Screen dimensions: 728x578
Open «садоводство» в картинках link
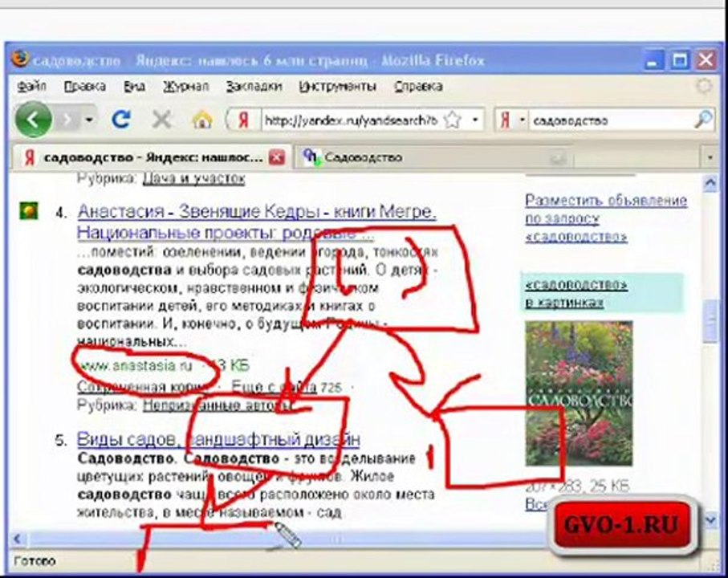click(576, 293)
